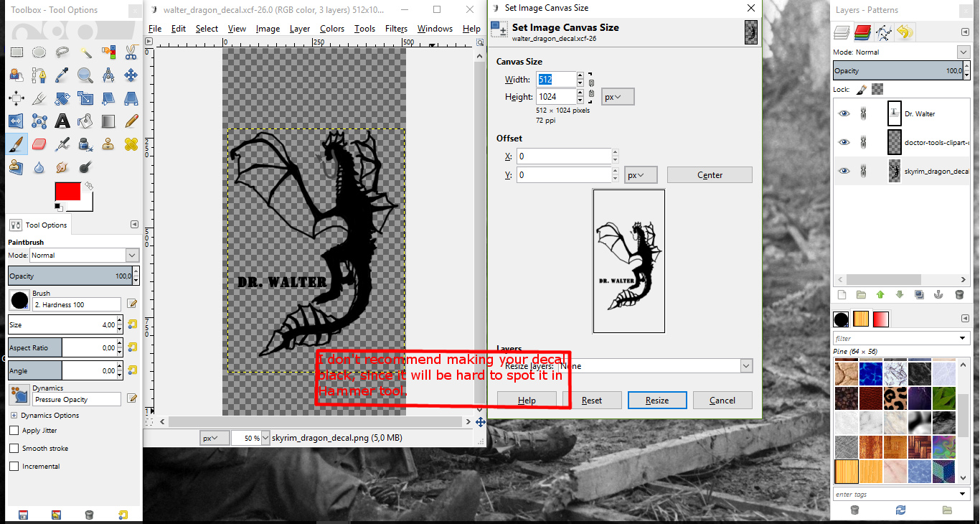
Task: Hide the skyrim_dragon_decal layer
Action: click(844, 171)
